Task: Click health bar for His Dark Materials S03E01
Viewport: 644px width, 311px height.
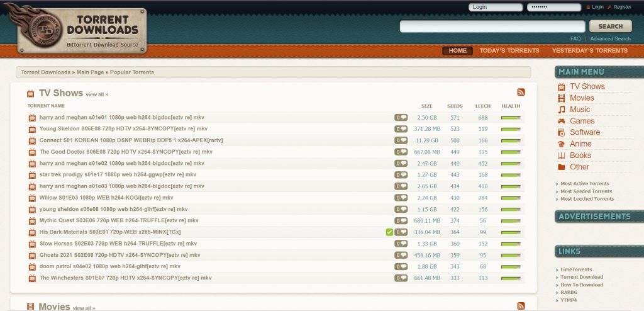Action: [x=511, y=233]
